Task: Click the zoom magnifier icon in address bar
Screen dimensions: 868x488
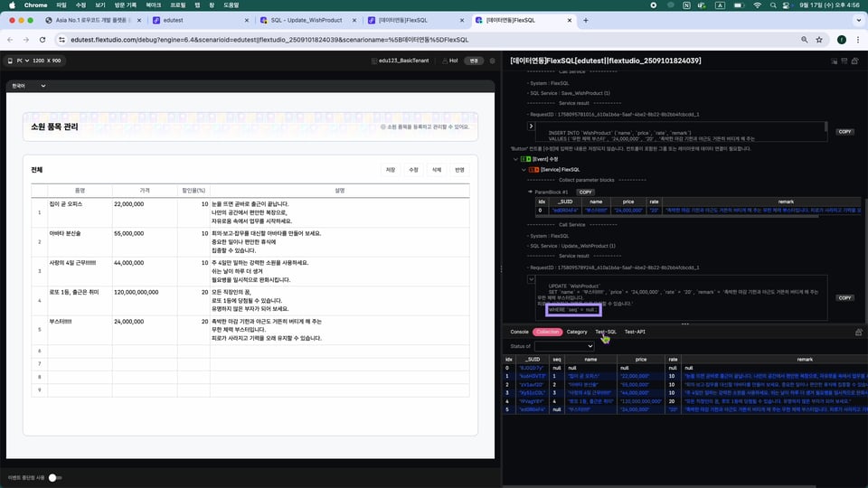Action: click(x=805, y=40)
